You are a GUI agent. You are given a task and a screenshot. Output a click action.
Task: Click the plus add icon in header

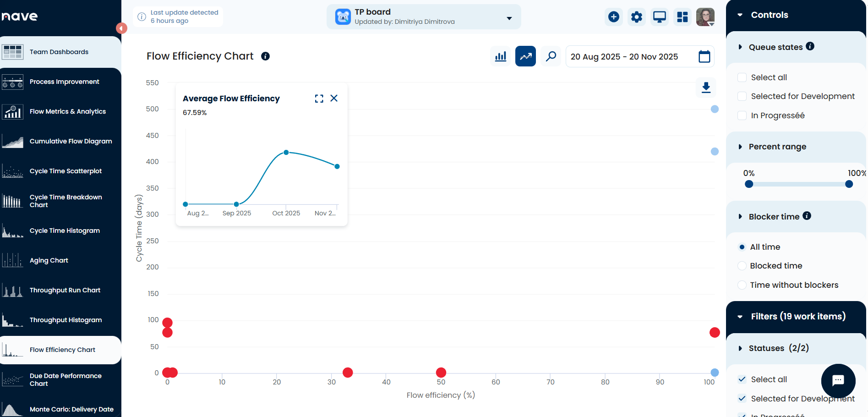[614, 17]
